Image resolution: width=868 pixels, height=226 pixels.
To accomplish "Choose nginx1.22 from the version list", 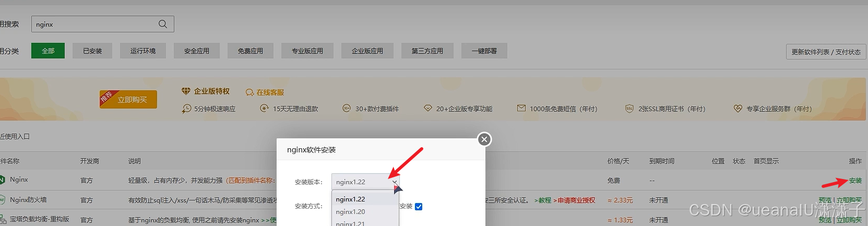I will click(x=365, y=199).
